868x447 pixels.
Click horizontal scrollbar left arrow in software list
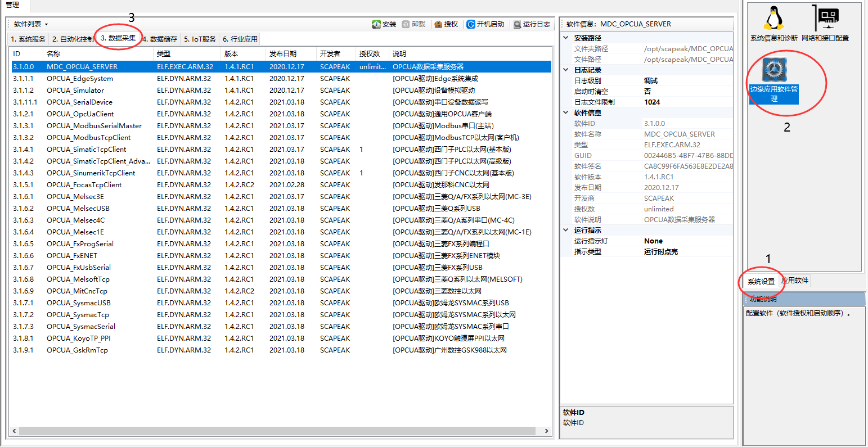click(x=15, y=431)
